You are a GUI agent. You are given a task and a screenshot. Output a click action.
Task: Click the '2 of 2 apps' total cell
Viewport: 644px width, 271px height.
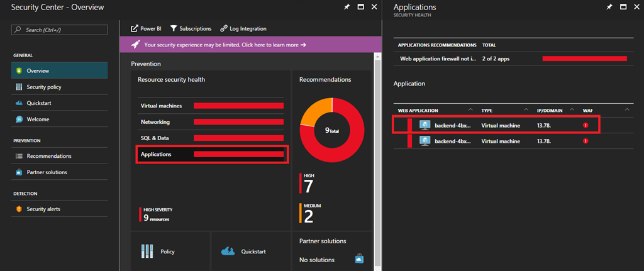click(x=496, y=58)
